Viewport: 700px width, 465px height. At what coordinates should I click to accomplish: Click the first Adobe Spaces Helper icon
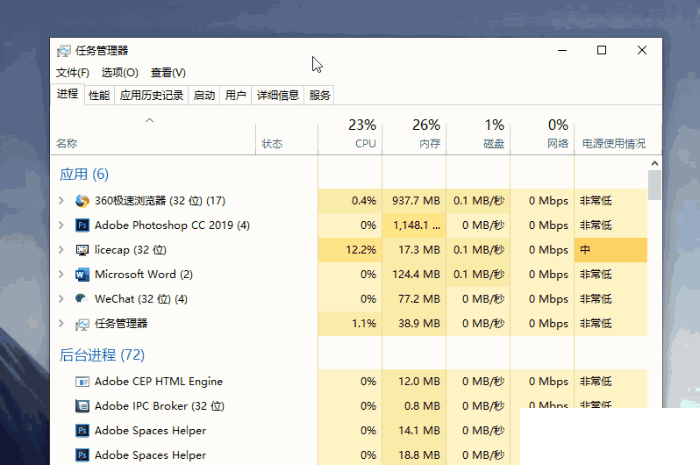pyautogui.click(x=82, y=431)
